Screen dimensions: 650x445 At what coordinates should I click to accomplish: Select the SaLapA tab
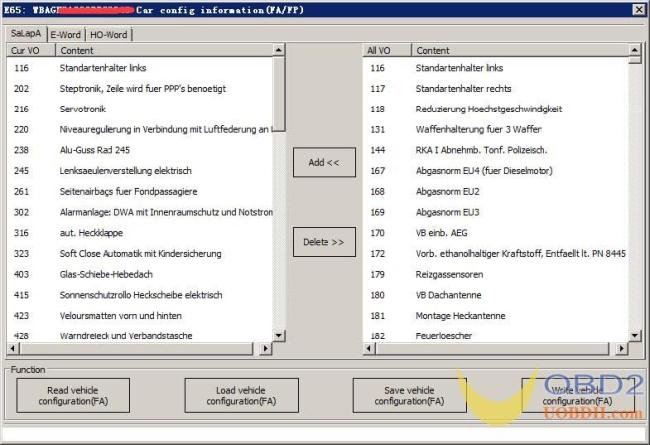pos(25,33)
